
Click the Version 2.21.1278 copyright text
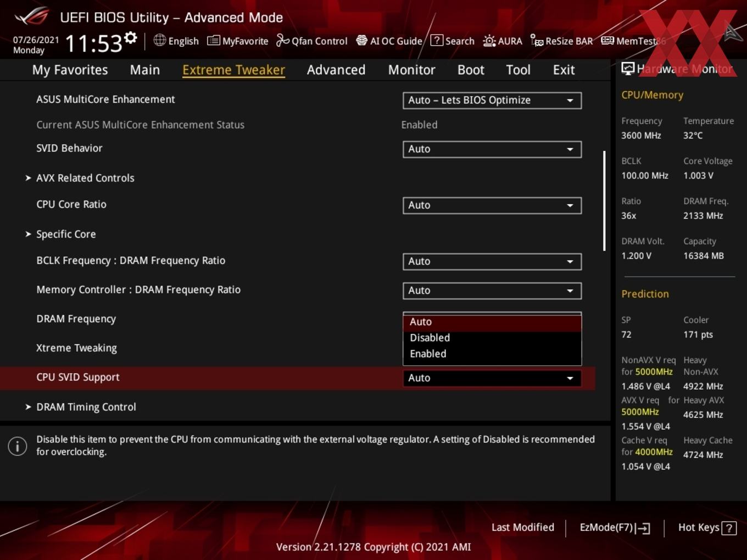tap(374, 547)
